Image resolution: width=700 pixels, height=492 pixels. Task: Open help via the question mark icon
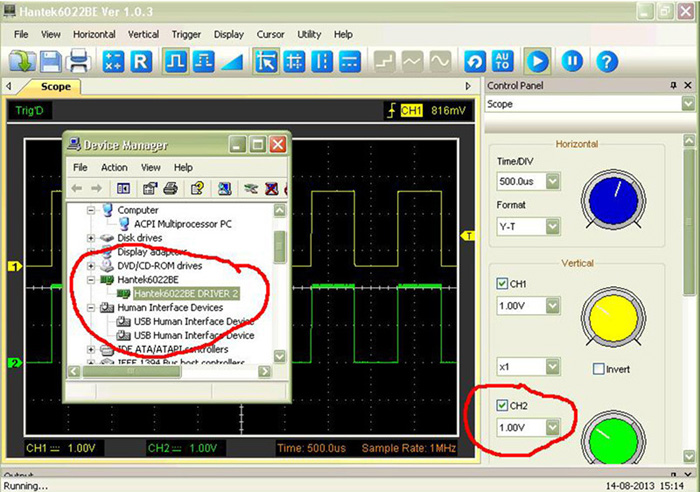point(607,61)
